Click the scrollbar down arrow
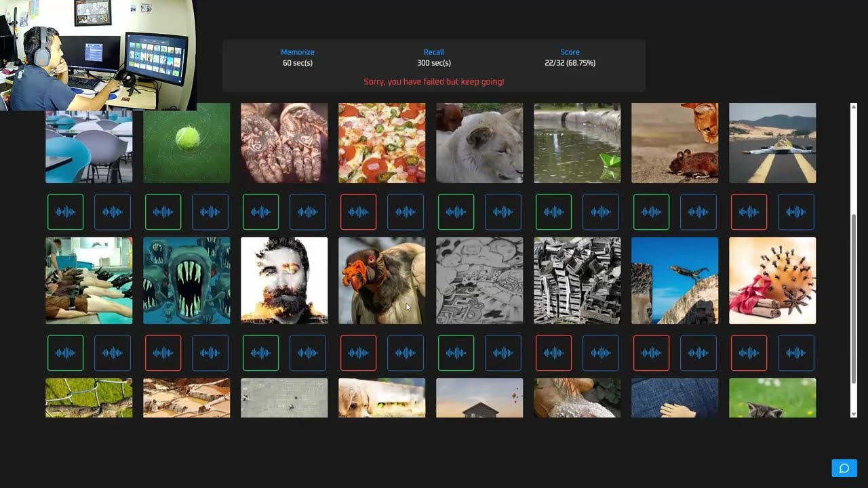 pyautogui.click(x=854, y=413)
